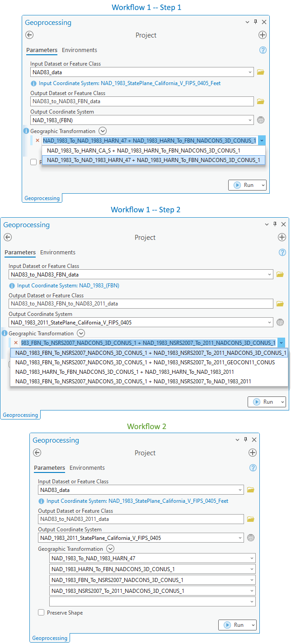The height and width of the screenshot is (644, 291).
Task: Browse output dataset folder in Workflow 2 pane
Action: [x=250, y=519]
